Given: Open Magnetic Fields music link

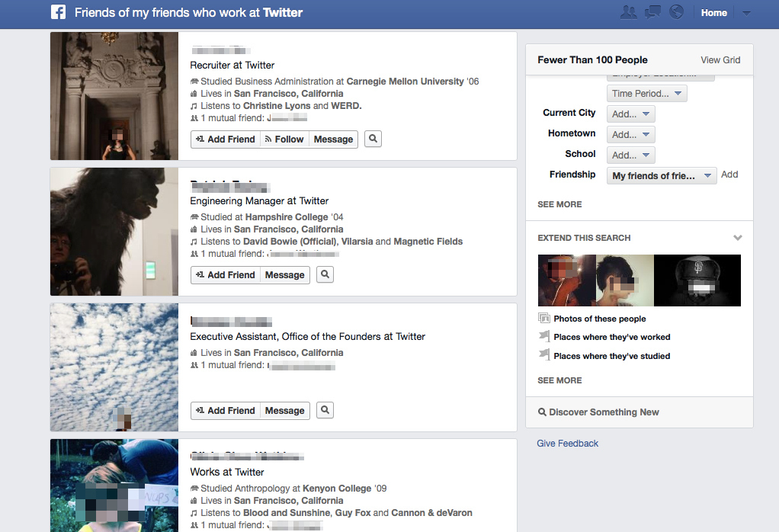Looking at the screenshot, I should (428, 242).
